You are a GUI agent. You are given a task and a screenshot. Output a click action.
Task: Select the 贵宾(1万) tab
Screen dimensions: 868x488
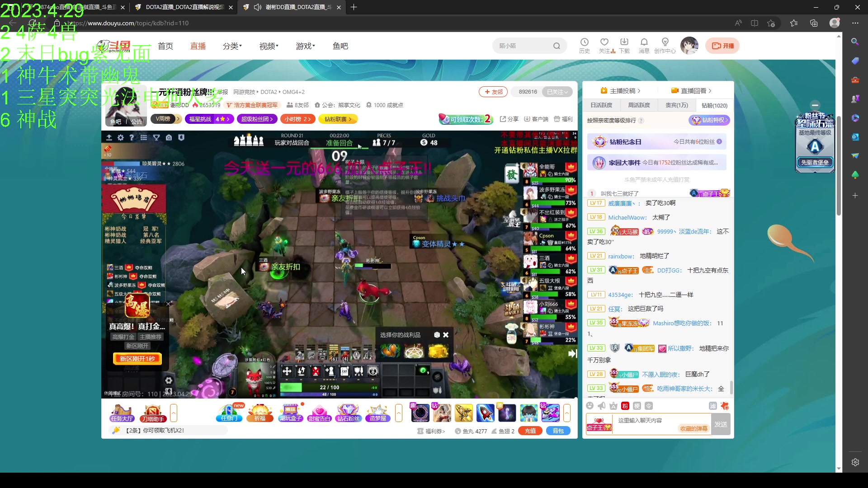click(676, 105)
